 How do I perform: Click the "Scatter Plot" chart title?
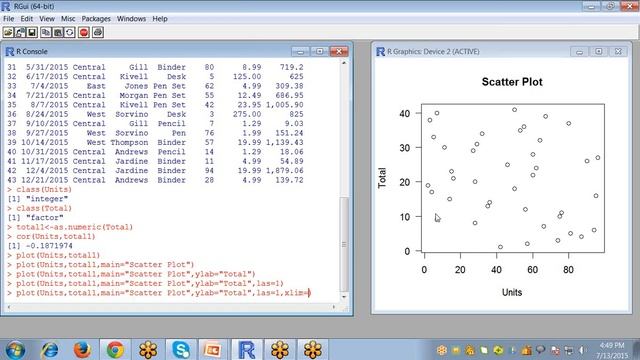pos(512,82)
